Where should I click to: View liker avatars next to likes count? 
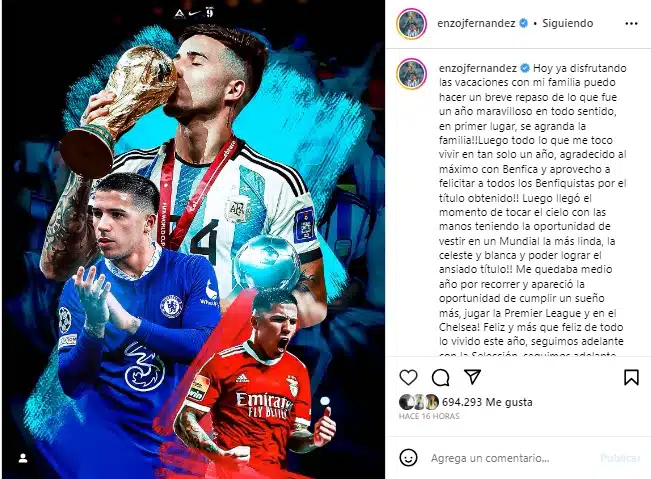click(418, 402)
